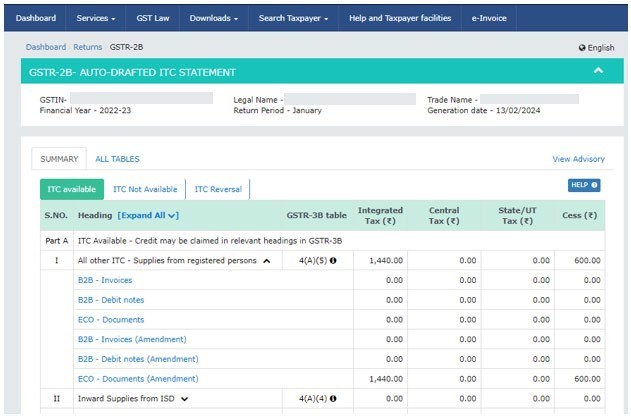The image size is (631, 419).
Task: Click the globe icon beside English
Action: coord(582,48)
